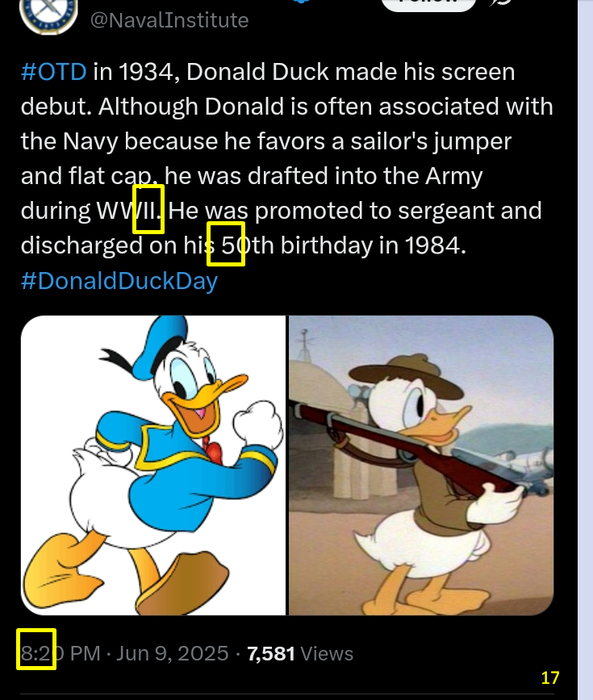Open the 7,581 Views count
This screenshot has height=700, width=593.
click(x=300, y=653)
